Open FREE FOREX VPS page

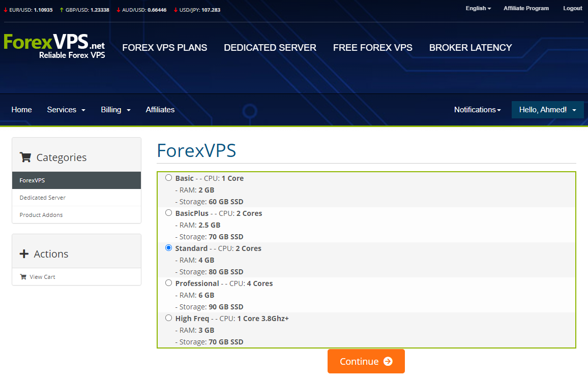click(x=373, y=48)
